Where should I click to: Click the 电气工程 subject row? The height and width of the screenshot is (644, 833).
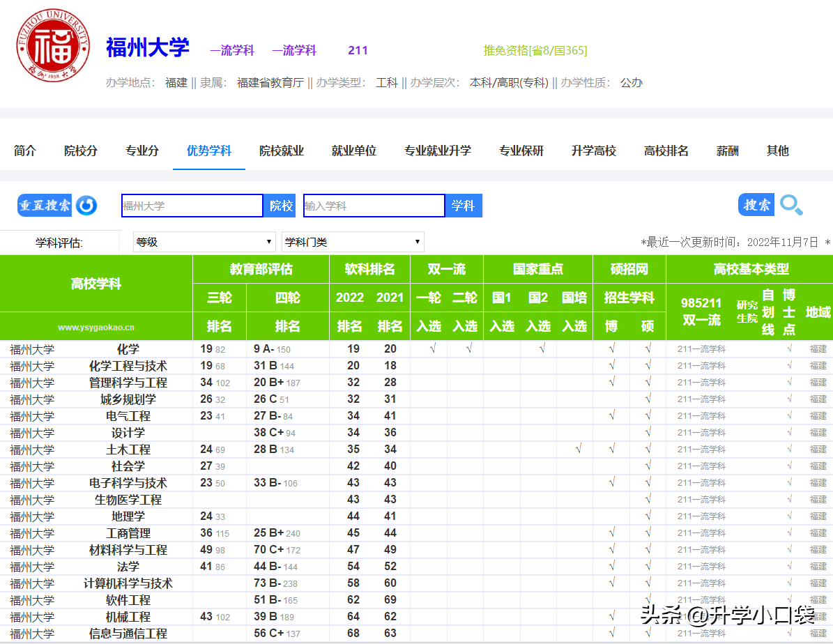pyautogui.click(x=417, y=416)
